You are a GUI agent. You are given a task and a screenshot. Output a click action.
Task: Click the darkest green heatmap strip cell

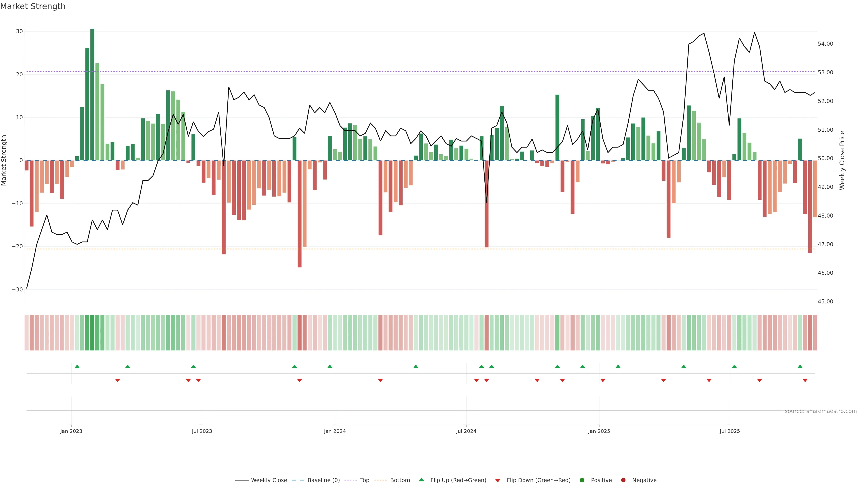pyautogui.click(x=92, y=333)
